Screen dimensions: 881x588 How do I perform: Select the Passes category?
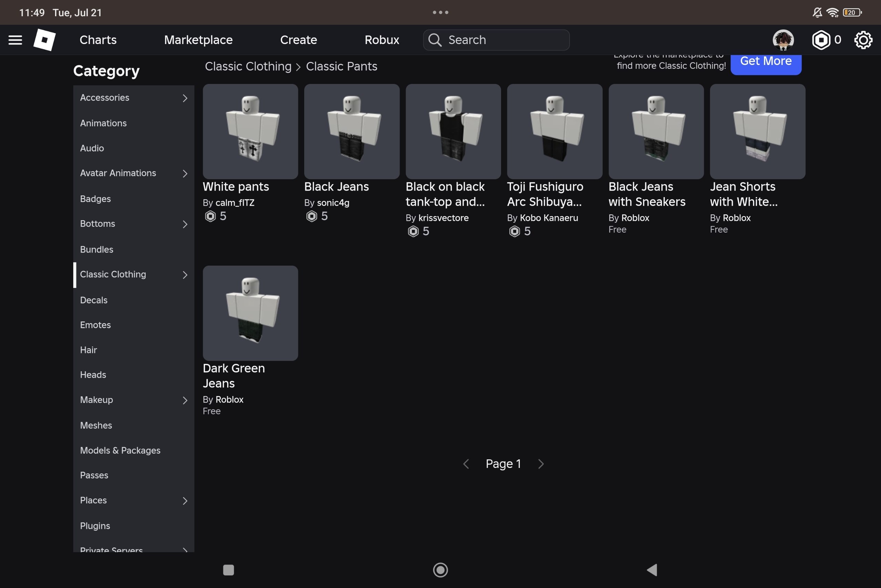point(134,475)
